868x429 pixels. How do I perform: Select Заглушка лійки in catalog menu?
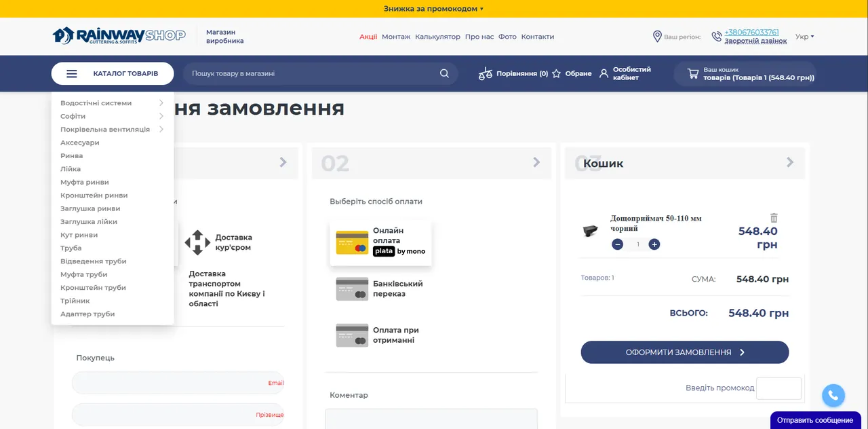coord(89,222)
